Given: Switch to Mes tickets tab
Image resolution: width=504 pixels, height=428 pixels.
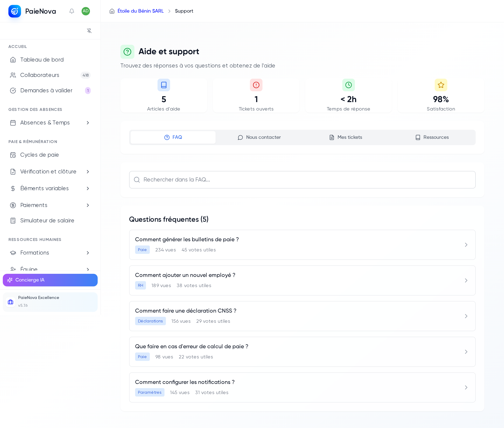Looking at the screenshot, I should tap(345, 137).
